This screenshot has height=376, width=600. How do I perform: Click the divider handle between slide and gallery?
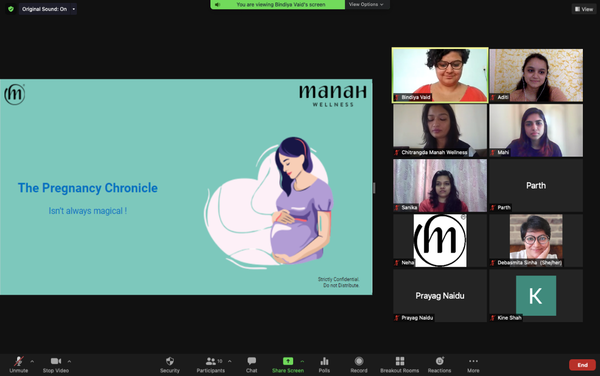[x=374, y=188]
